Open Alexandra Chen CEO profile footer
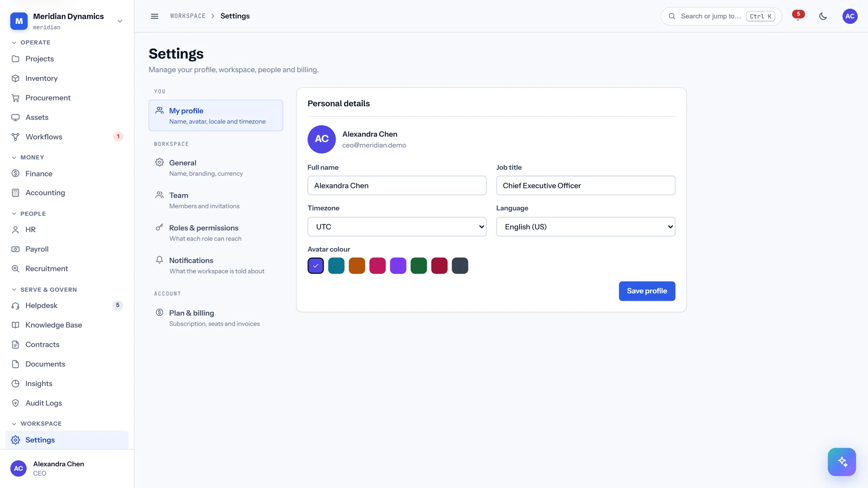Viewport: 868px width, 488px height. pyautogui.click(x=67, y=468)
